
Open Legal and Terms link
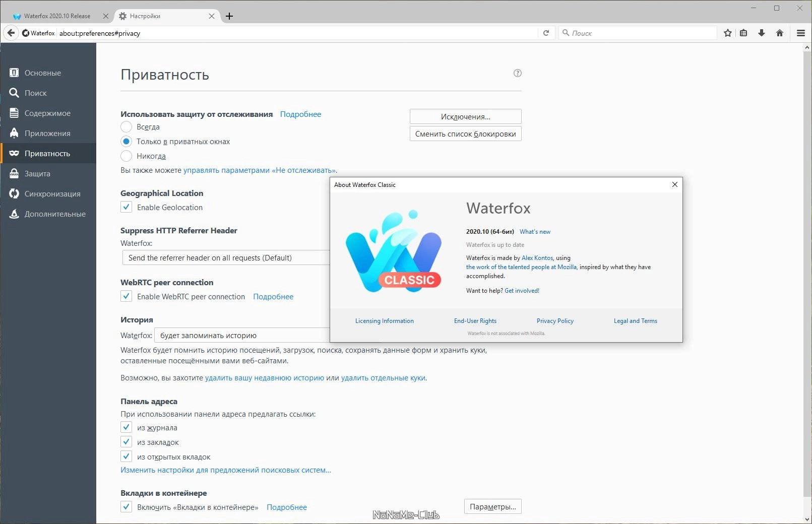pos(635,321)
